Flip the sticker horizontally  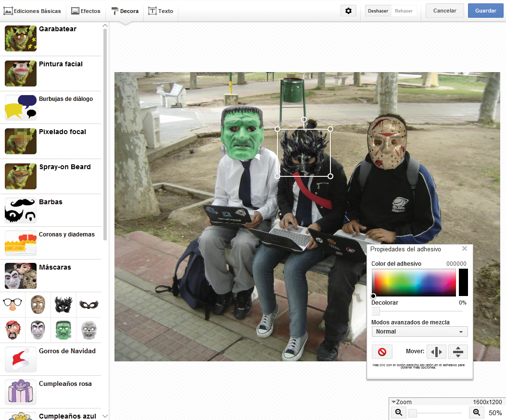coord(436,352)
